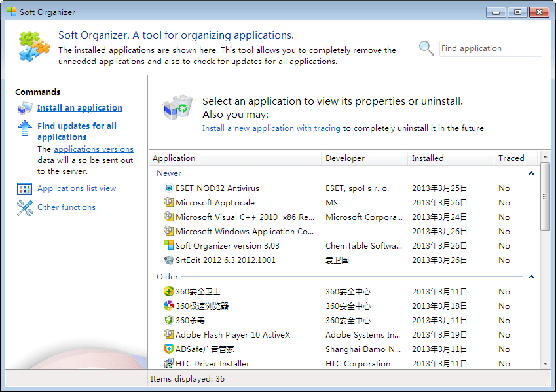Collapse the Older group

(x=531, y=276)
